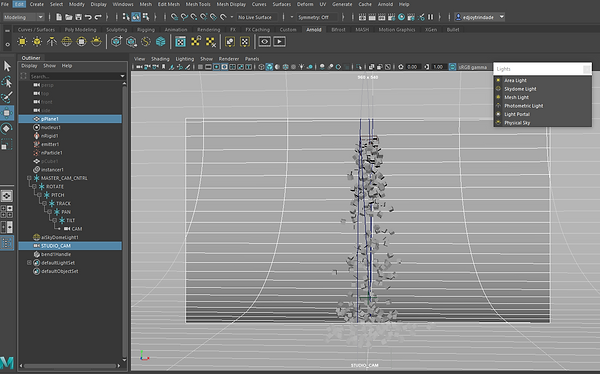
Task: Create Arnold photometric light shelf icon
Action: pos(52,41)
